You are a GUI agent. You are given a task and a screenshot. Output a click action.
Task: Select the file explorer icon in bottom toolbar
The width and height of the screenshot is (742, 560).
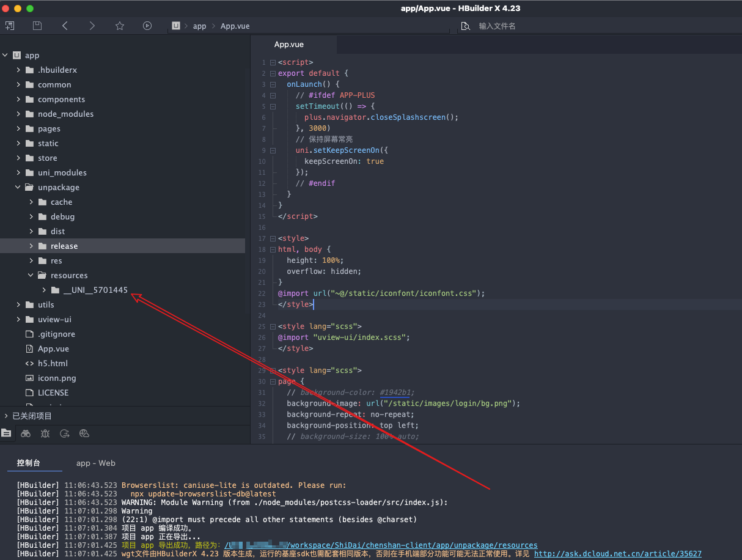click(7, 433)
